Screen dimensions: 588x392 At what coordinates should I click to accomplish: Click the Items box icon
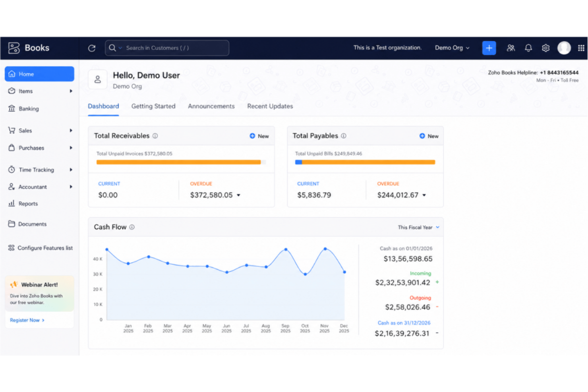click(x=12, y=91)
